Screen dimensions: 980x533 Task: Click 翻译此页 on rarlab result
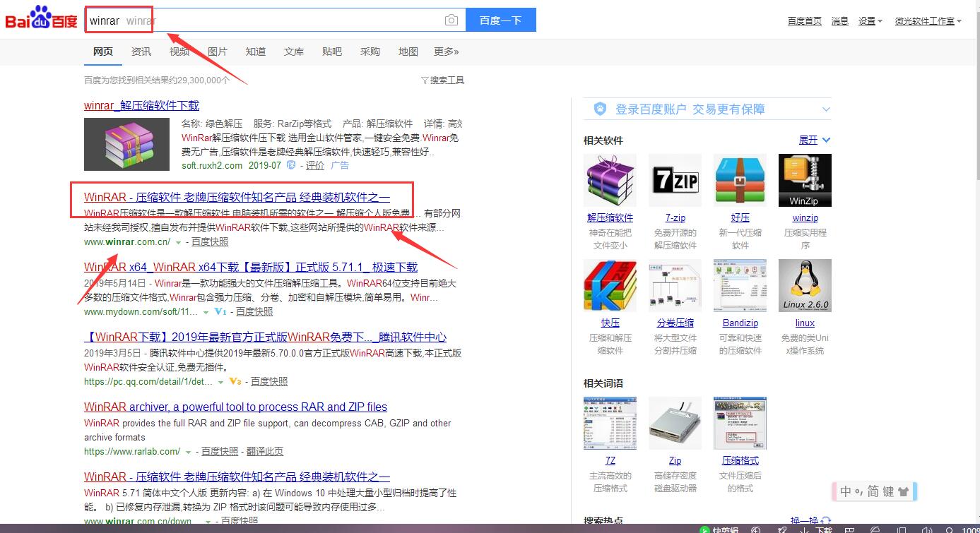[265, 451]
